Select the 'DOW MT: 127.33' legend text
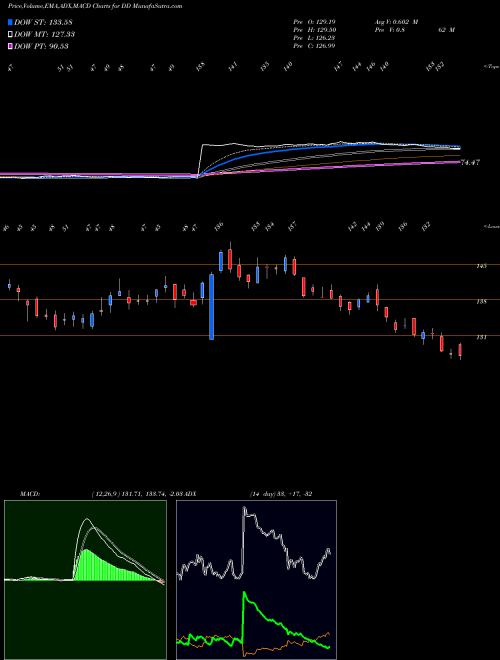This screenshot has height=660, width=500. (45, 34)
